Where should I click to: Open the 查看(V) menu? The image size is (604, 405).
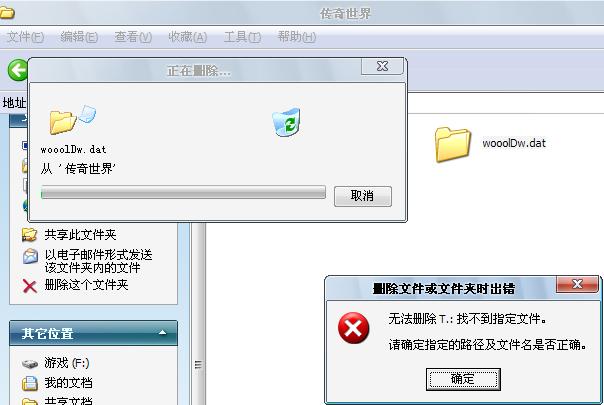pos(133,37)
